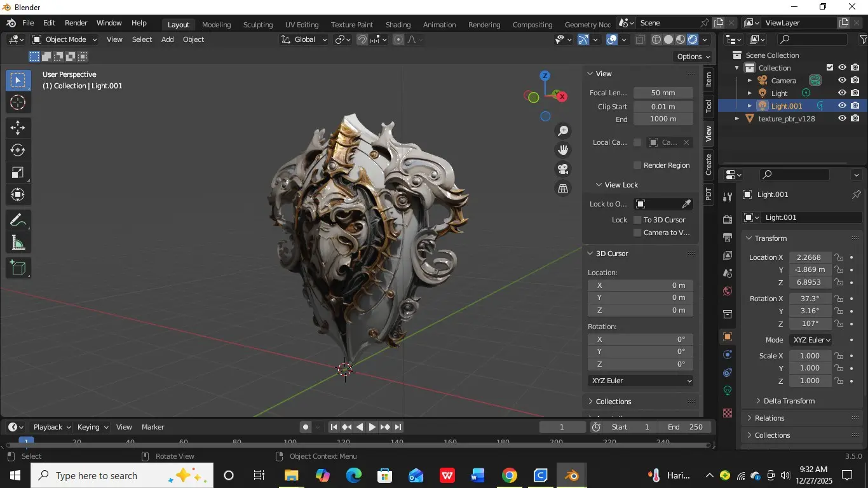Open the Physics properties tab icon

pos(728,354)
